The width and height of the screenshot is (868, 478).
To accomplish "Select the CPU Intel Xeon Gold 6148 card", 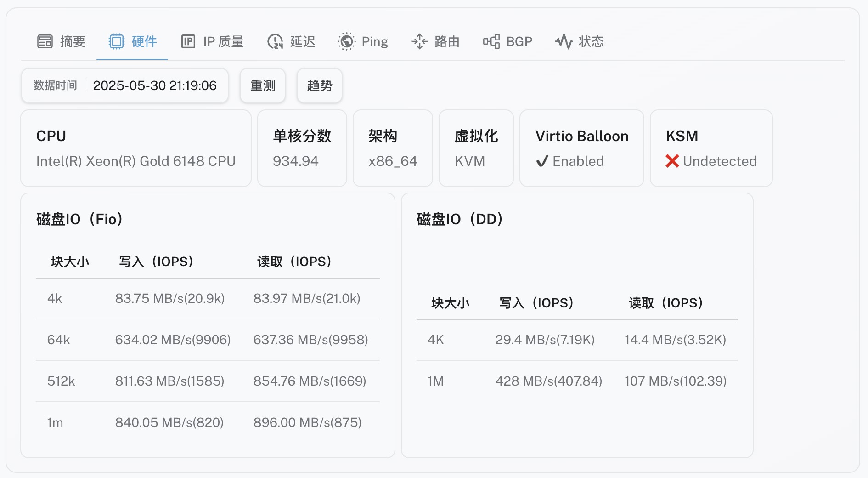I will [x=136, y=148].
